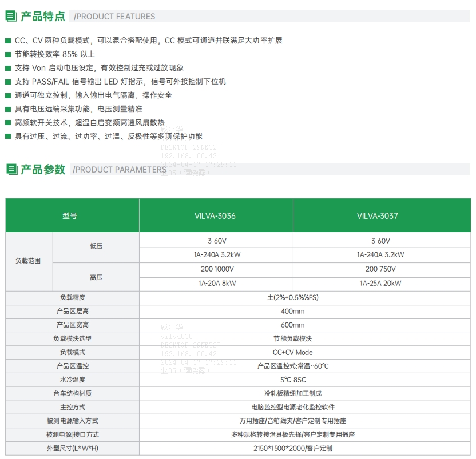Click the bullet before 支持 PASS/FAIL 信号输出

point(7,82)
